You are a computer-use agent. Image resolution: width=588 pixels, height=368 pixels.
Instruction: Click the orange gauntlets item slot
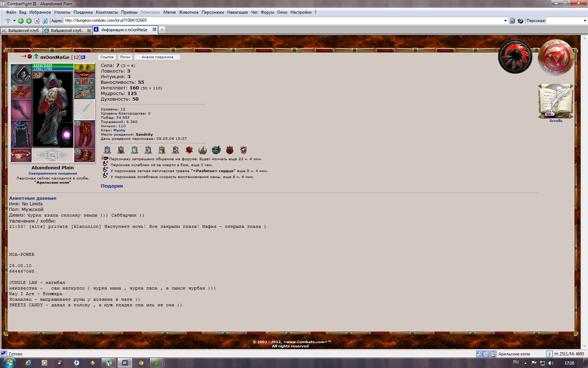pos(21,92)
